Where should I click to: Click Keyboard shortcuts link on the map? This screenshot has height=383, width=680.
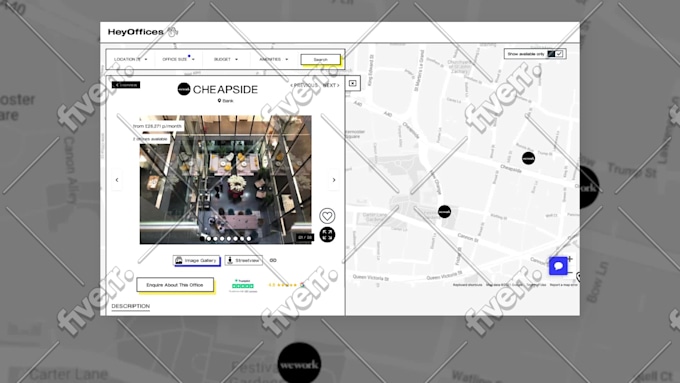(x=468, y=285)
